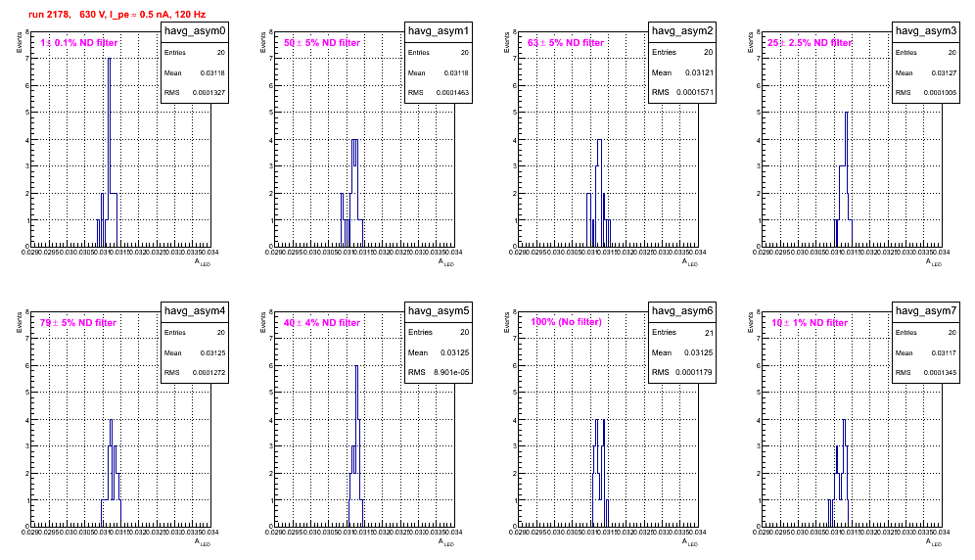Click Entries 21 in havg_asym6 stats
The image size is (975, 560).
pos(682,332)
